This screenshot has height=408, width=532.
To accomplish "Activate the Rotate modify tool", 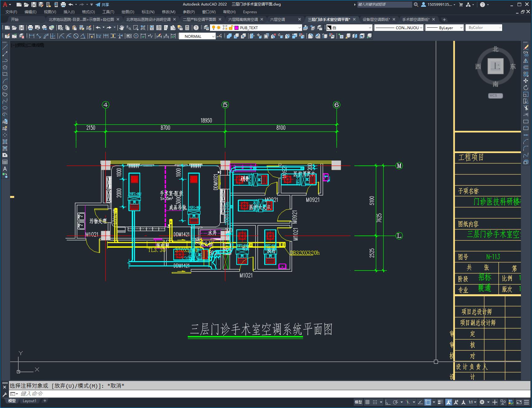I will click(526, 88).
